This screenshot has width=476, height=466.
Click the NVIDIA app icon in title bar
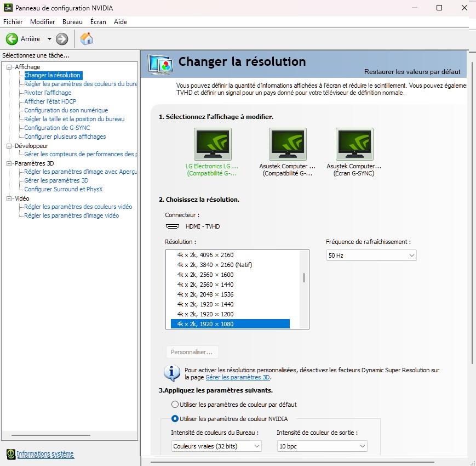(x=8, y=8)
